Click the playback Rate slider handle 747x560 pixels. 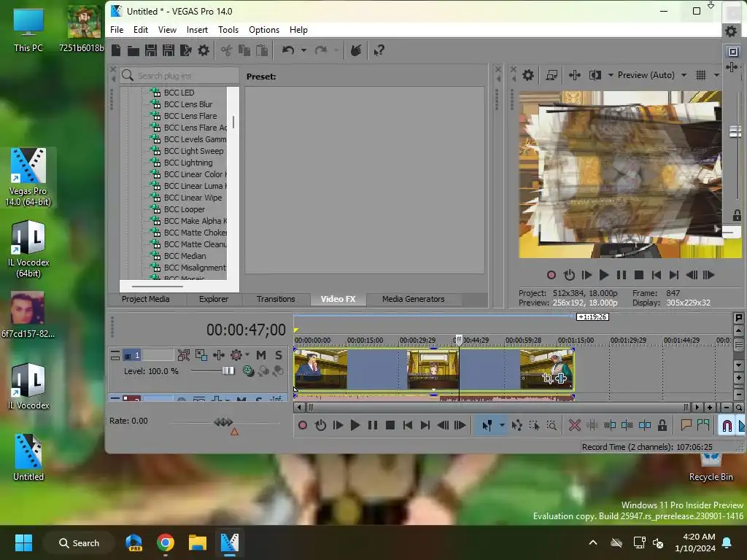point(223,422)
